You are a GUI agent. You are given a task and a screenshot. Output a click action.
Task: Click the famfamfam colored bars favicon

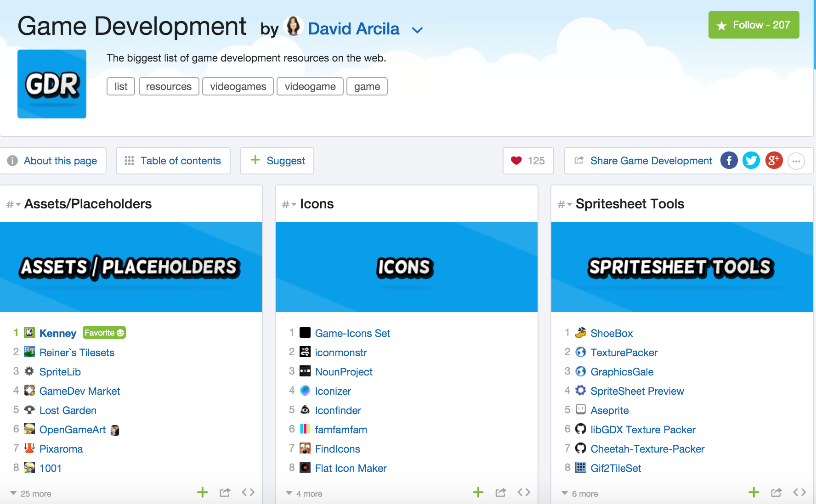click(x=305, y=429)
